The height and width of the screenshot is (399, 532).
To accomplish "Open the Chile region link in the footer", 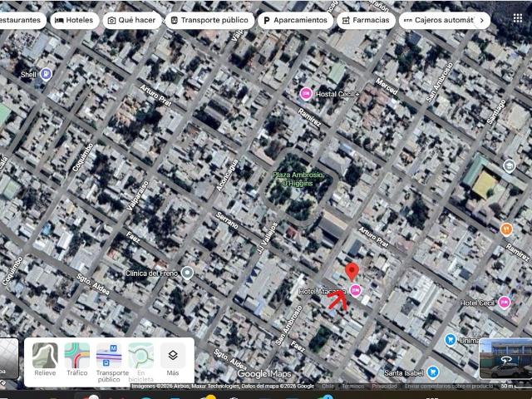I will point(328,386).
